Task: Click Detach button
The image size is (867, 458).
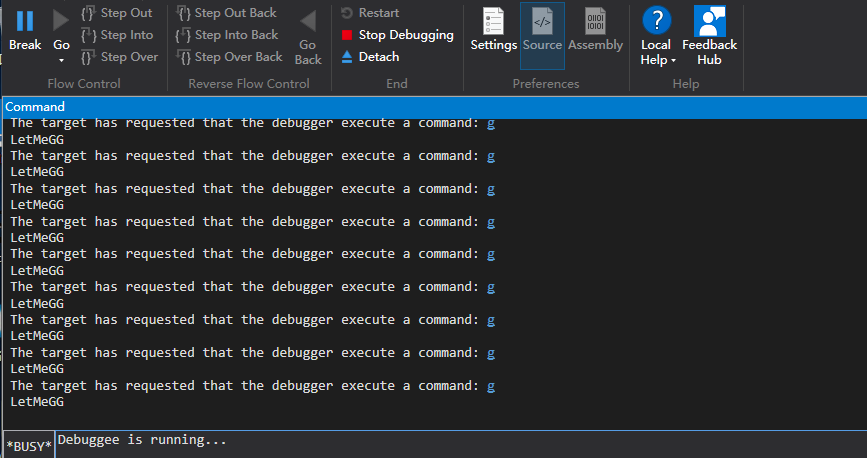Action: (x=370, y=57)
